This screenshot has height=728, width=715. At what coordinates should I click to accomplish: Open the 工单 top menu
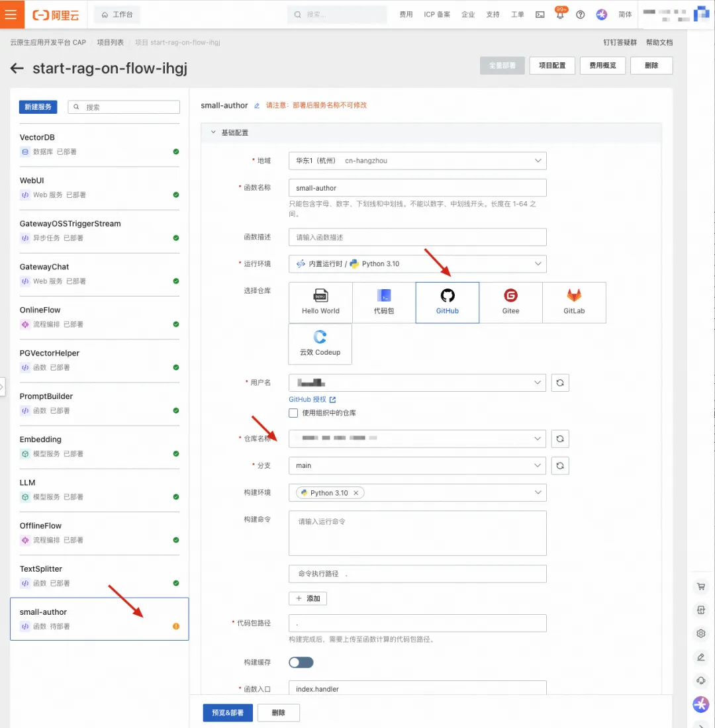tap(518, 15)
